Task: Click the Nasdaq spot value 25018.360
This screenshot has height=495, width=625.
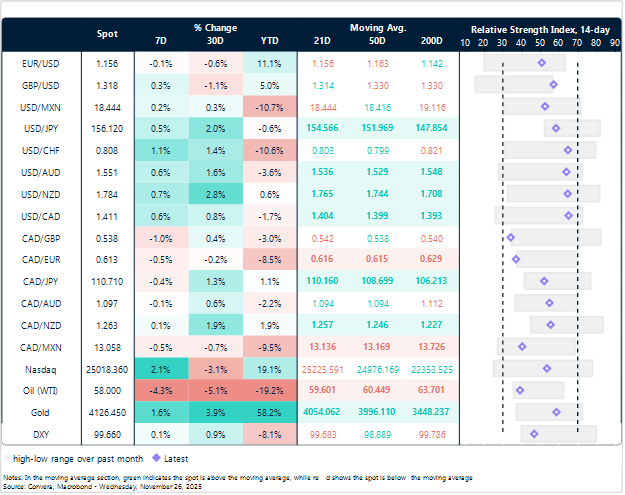Action: 107,368
